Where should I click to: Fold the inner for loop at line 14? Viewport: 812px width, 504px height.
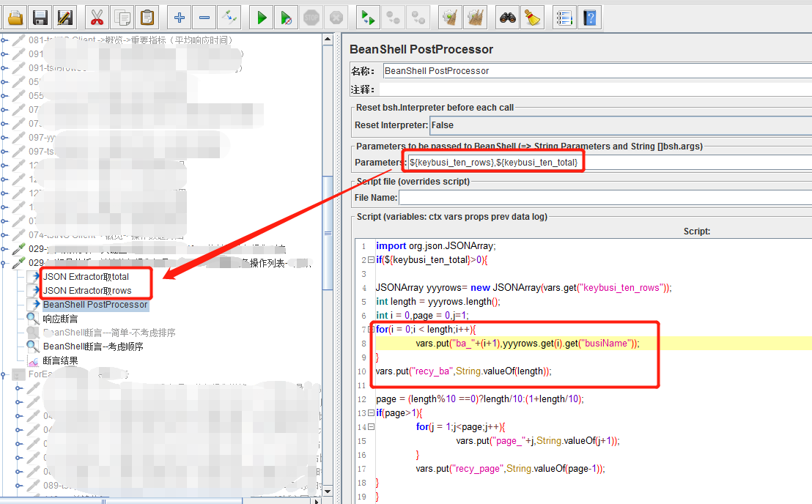[371, 427]
